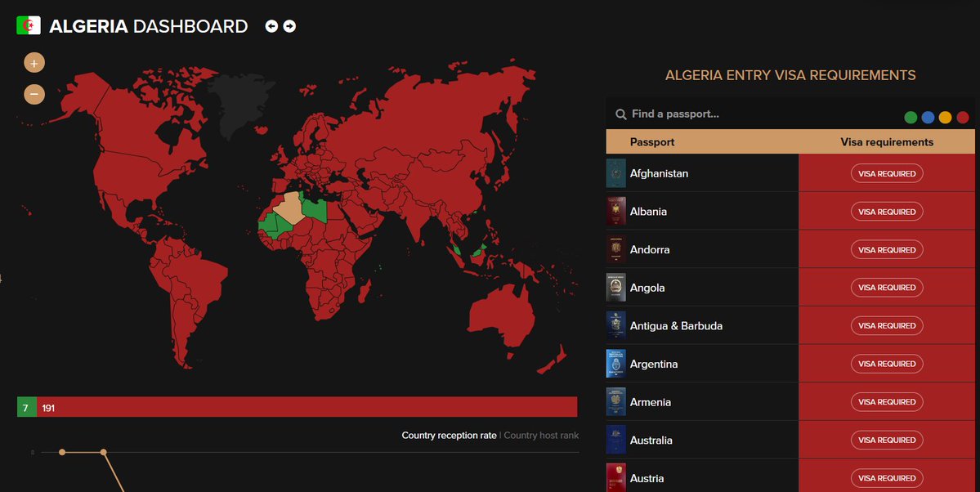Click the Afghanistan passport cover thumbnail

[x=615, y=173]
